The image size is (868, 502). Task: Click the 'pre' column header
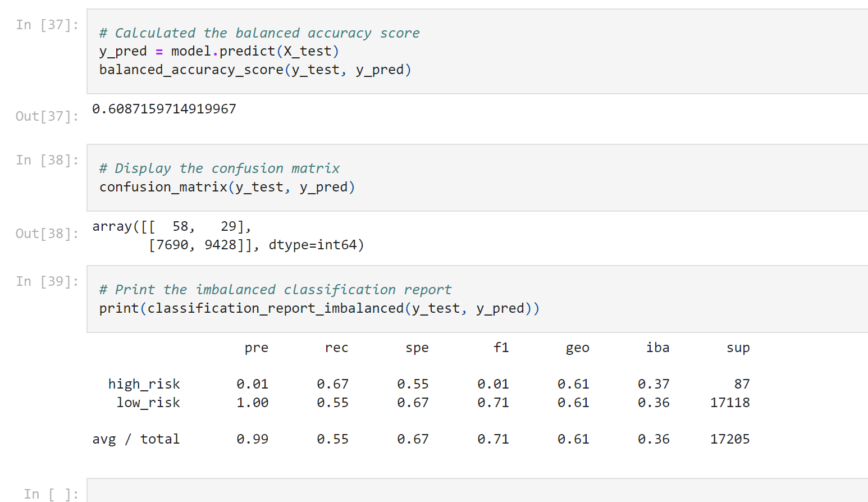[257, 348]
